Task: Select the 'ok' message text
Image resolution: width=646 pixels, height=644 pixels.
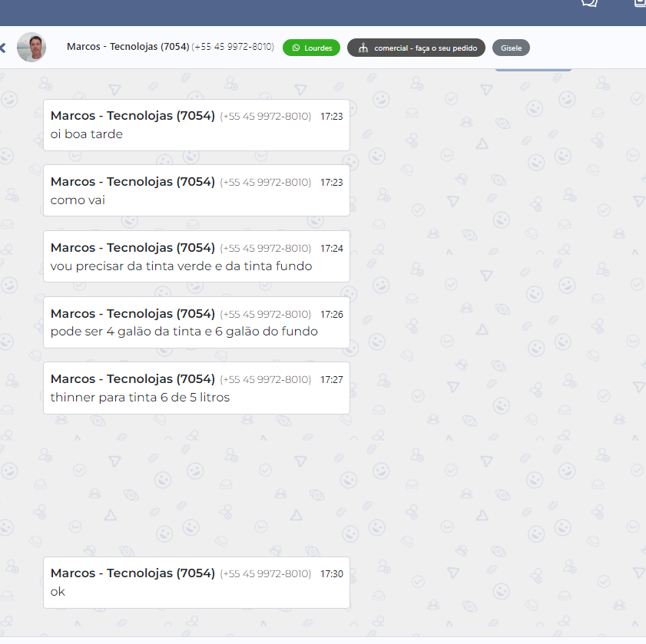Action: point(58,592)
